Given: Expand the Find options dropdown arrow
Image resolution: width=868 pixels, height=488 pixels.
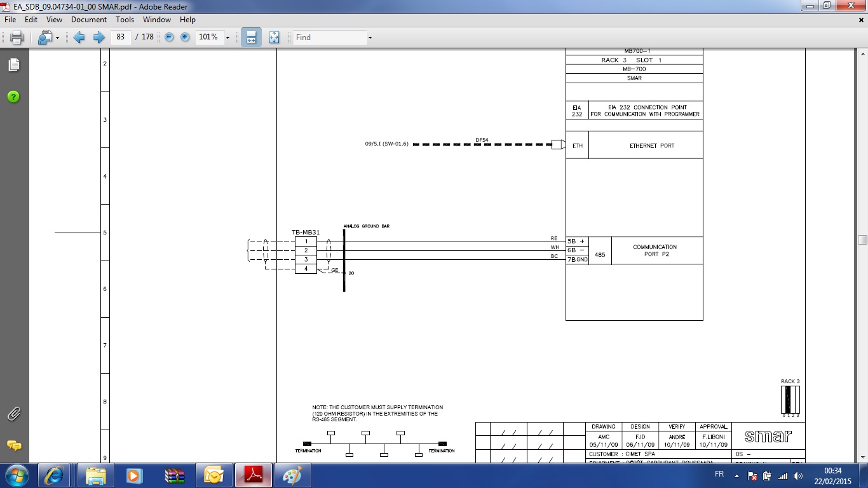Looking at the screenshot, I should tap(370, 38).
